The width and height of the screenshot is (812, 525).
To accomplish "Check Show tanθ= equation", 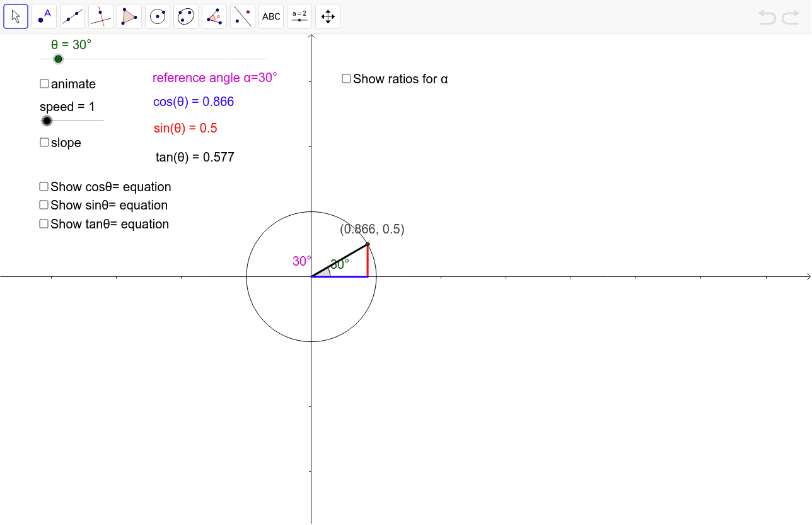I will 43,224.
